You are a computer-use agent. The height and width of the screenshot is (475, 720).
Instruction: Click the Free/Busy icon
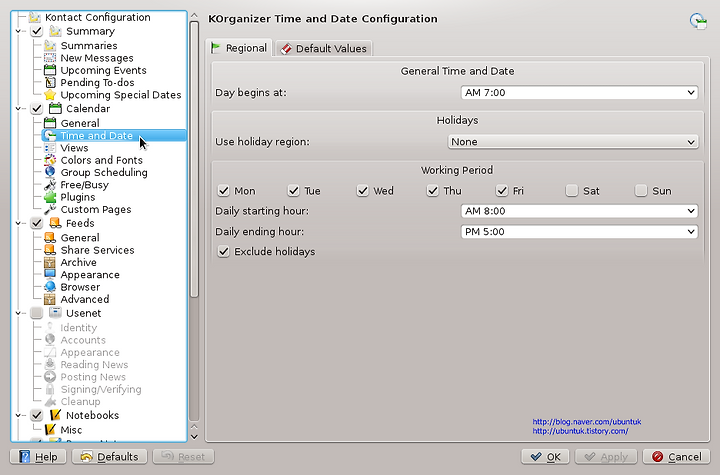(x=50, y=185)
